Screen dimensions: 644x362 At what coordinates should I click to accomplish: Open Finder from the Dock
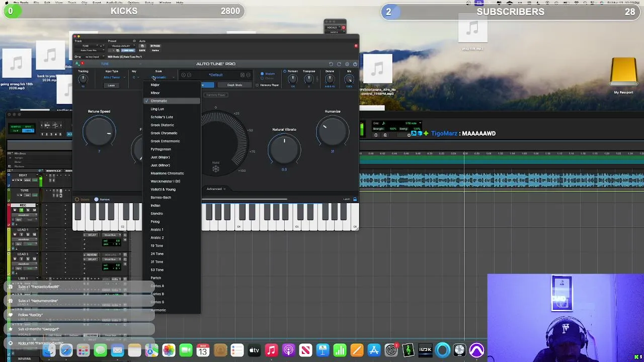tap(49, 350)
